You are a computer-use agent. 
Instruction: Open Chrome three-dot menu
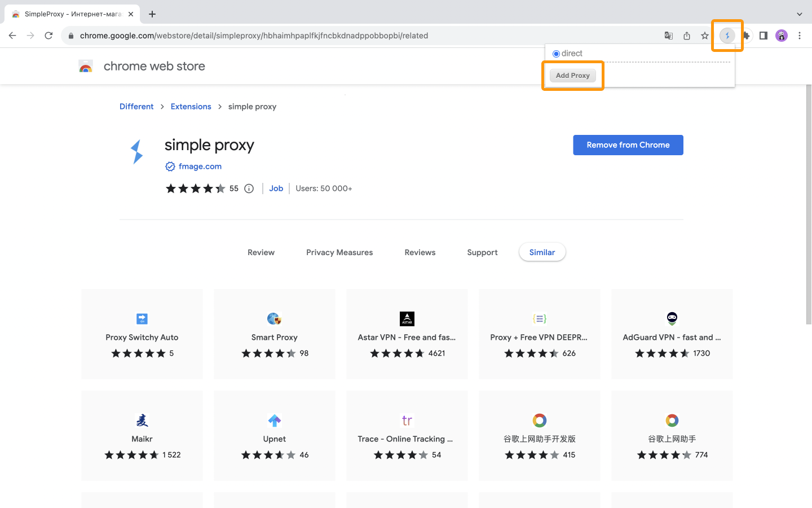pyautogui.click(x=800, y=36)
